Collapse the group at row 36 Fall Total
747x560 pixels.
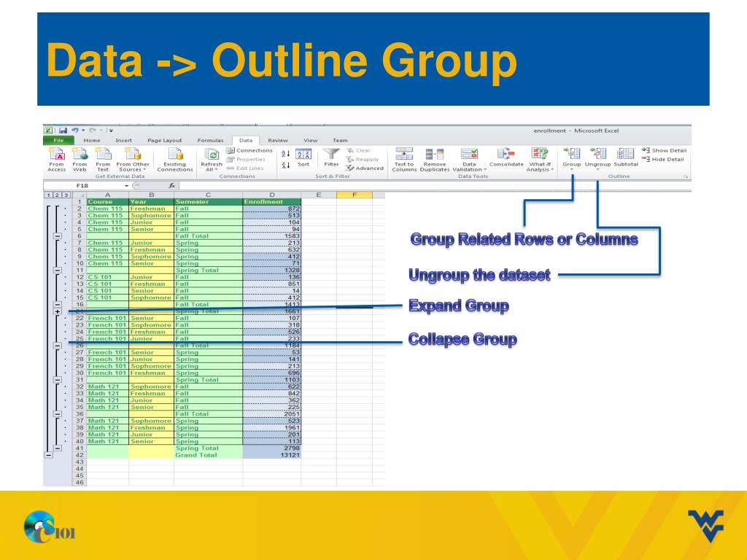click(57, 414)
